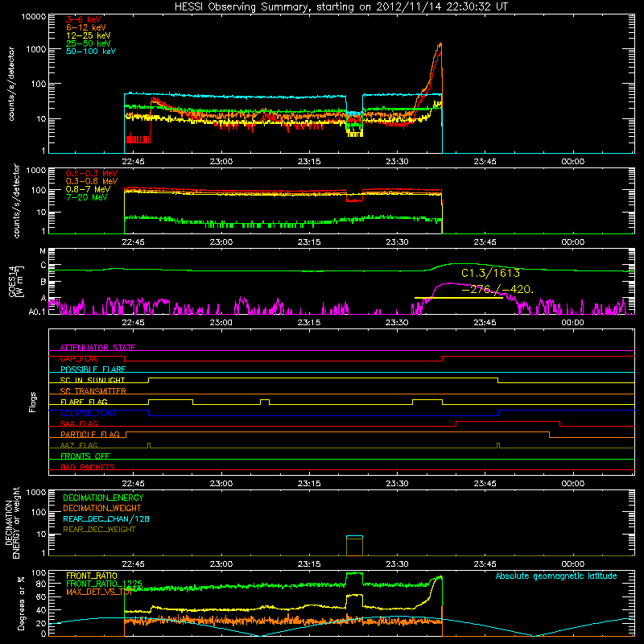Select the FRONTS_OFF flag label
The image size is (644, 644).
85,456
